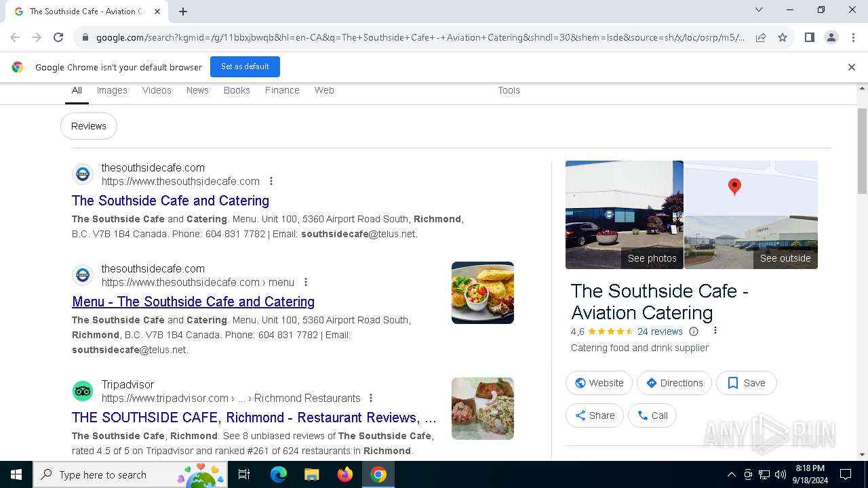868x488 pixels.
Task: Click the red map pin marker
Action: (x=734, y=187)
